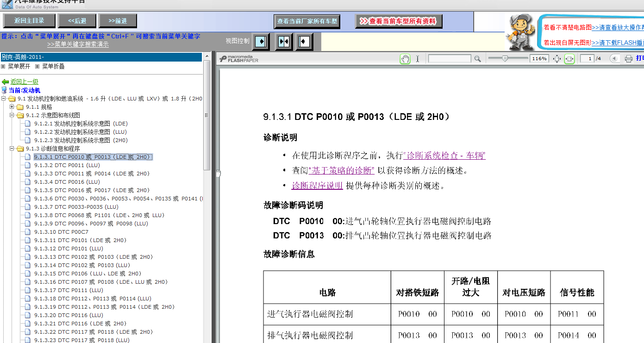Click the mechanic mascot image
This screenshot has height=343, width=644.
click(x=520, y=32)
